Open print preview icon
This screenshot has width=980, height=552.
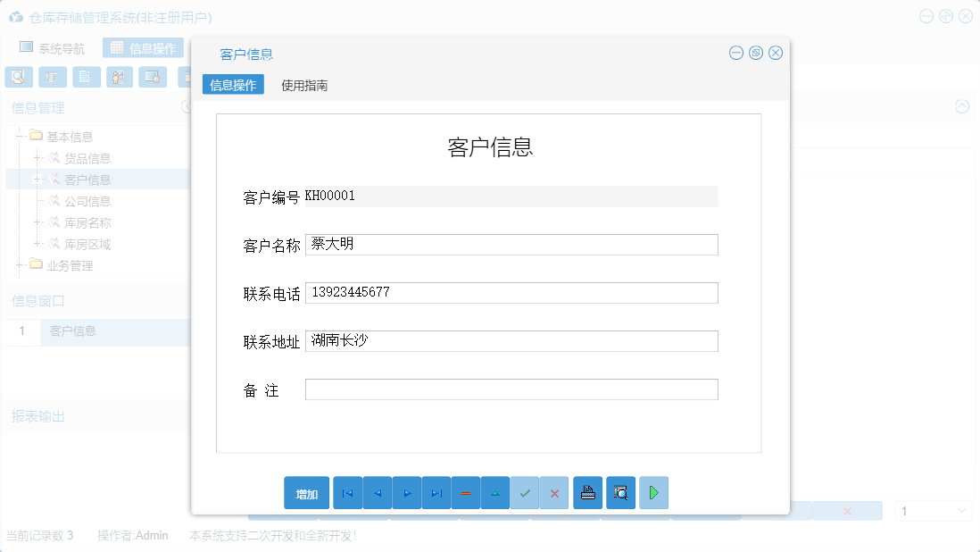[620, 492]
